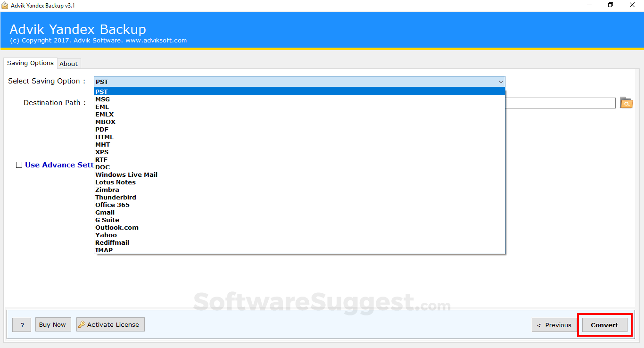Click the Buy Now button
Screen dimensions: 644x348
click(52, 324)
